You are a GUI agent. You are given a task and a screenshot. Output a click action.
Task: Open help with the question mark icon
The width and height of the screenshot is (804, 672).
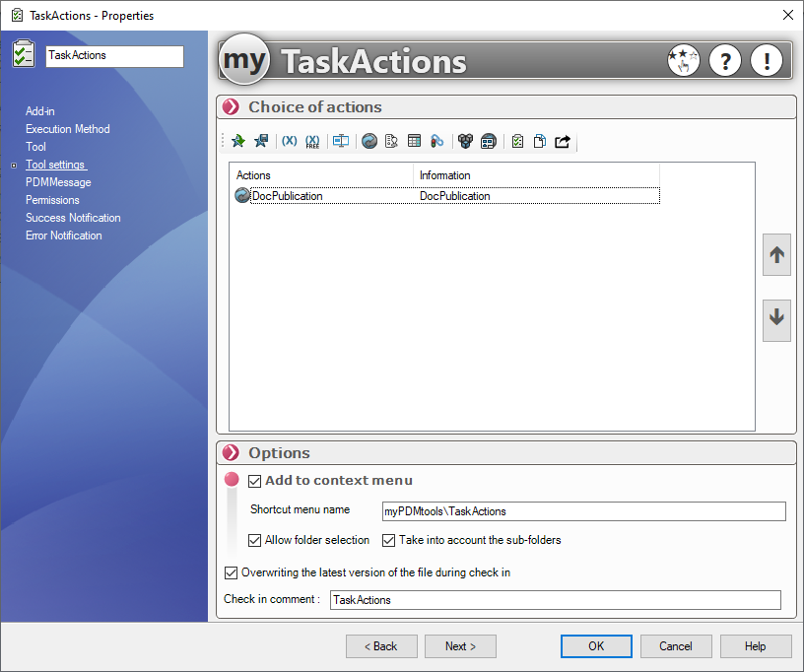click(725, 61)
